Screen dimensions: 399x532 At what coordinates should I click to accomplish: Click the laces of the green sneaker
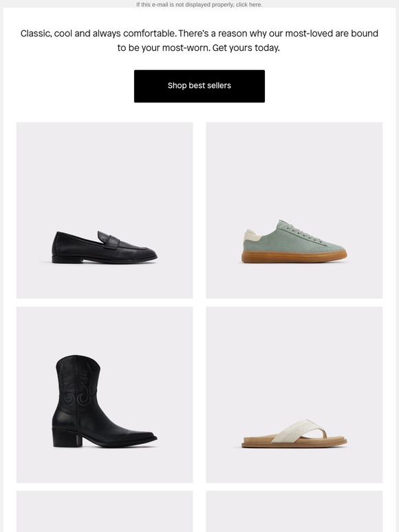click(x=303, y=232)
